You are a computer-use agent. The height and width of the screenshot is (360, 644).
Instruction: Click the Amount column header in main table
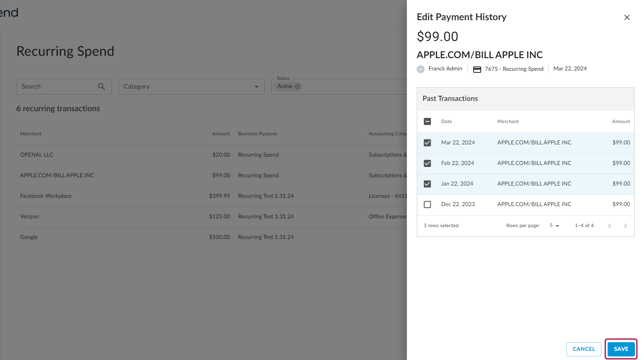click(x=221, y=134)
